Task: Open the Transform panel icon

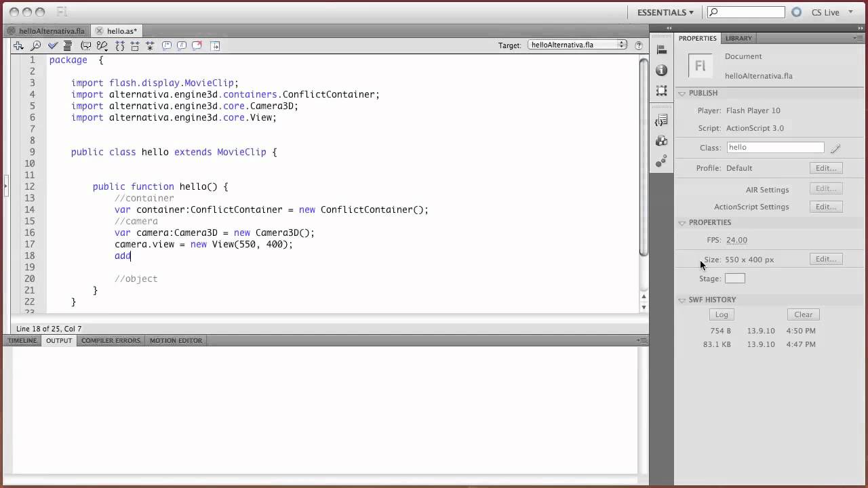Action: pos(662,90)
